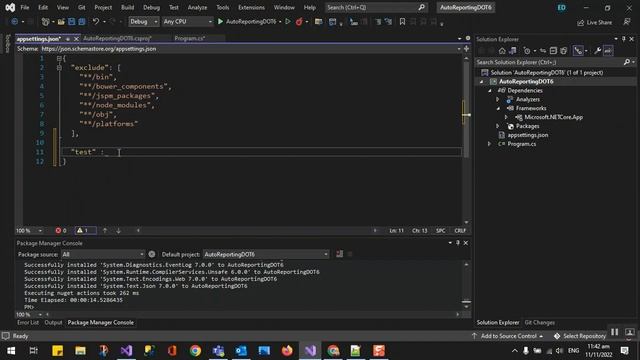Screen dimensions: 640x360
Task: Open the Package source dropdown
Action: [x=103, y=254]
